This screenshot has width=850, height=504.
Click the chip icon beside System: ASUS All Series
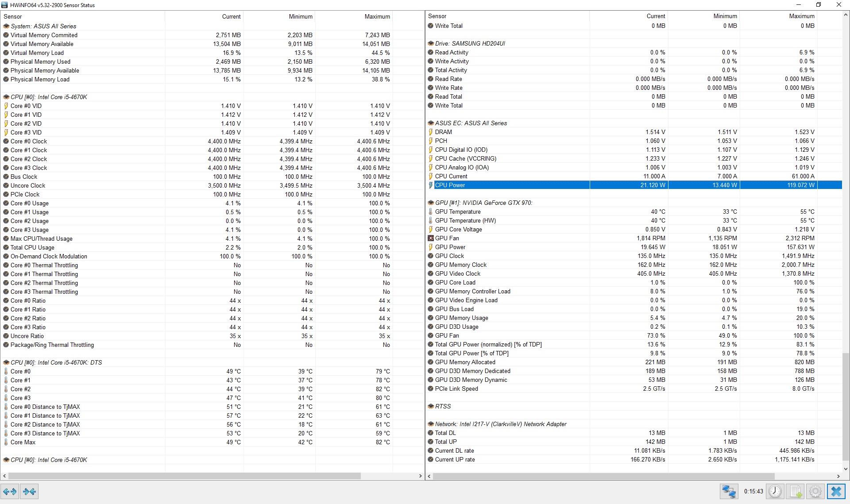[x=6, y=26]
